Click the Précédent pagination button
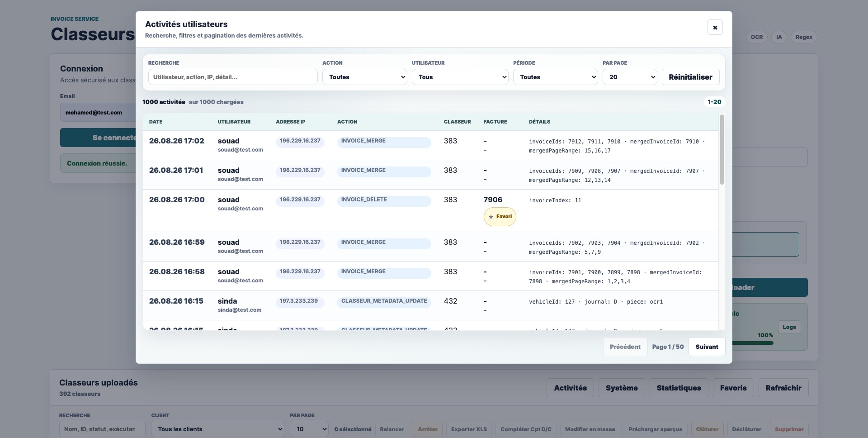Viewport: 868px width, 438px height. (x=625, y=347)
